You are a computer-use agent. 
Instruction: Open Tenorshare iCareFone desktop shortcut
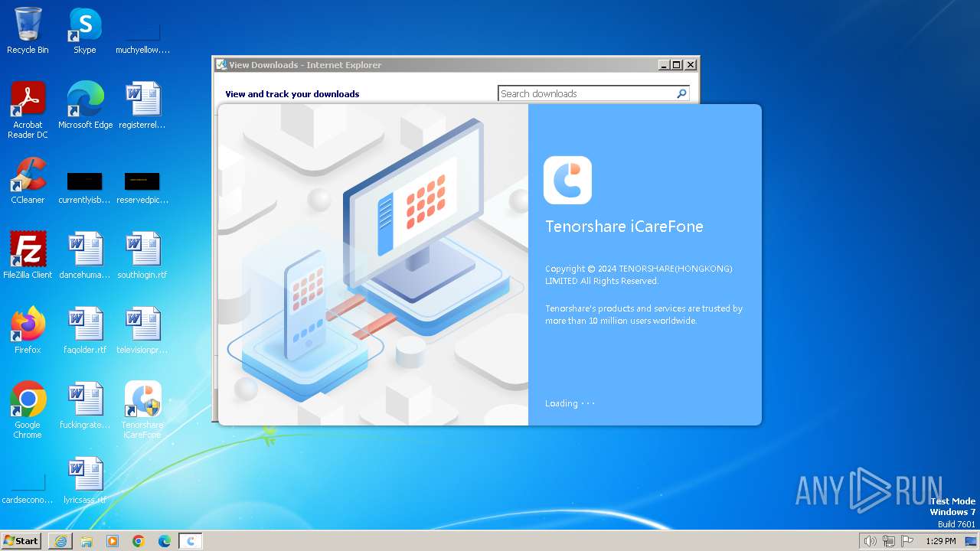142,410
